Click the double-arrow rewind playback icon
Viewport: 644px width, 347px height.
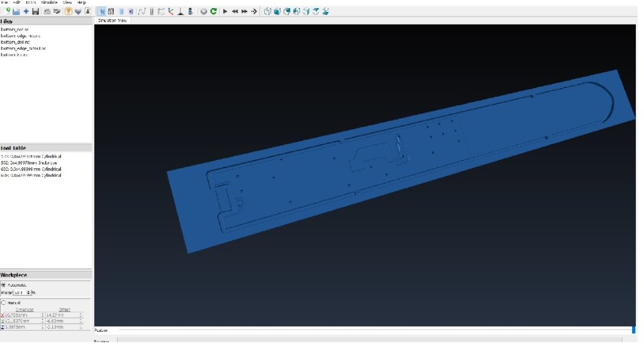[x=235, y=11]
